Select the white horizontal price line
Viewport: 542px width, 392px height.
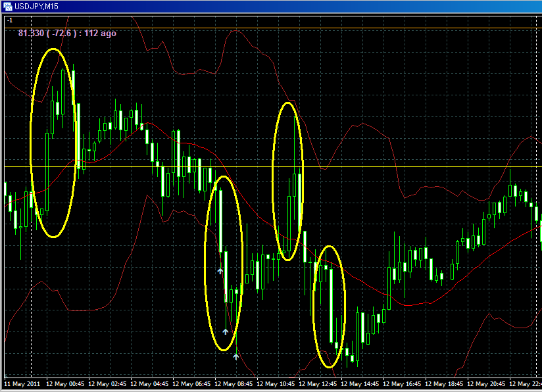click(395, 166)
